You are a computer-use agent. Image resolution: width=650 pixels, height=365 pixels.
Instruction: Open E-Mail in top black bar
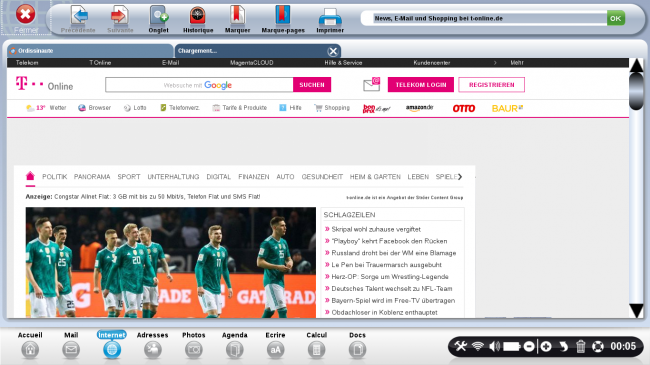click(170, 63)
